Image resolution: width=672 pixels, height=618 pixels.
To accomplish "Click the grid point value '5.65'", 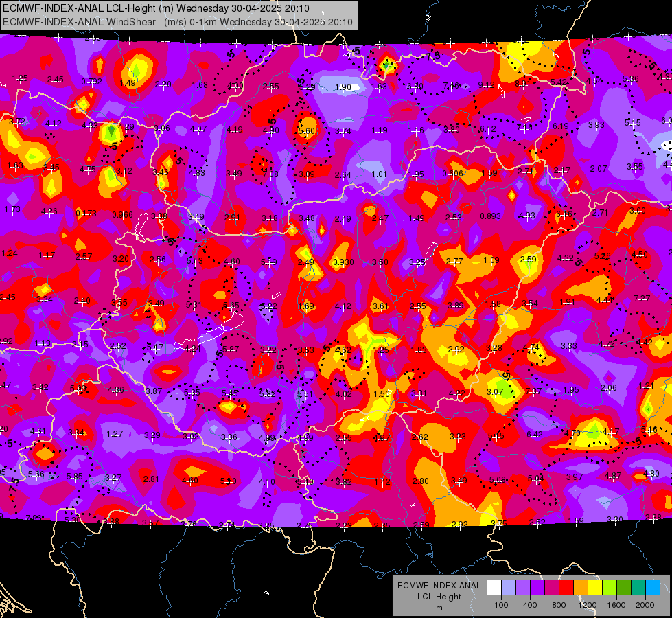I will tap(231, 306).
